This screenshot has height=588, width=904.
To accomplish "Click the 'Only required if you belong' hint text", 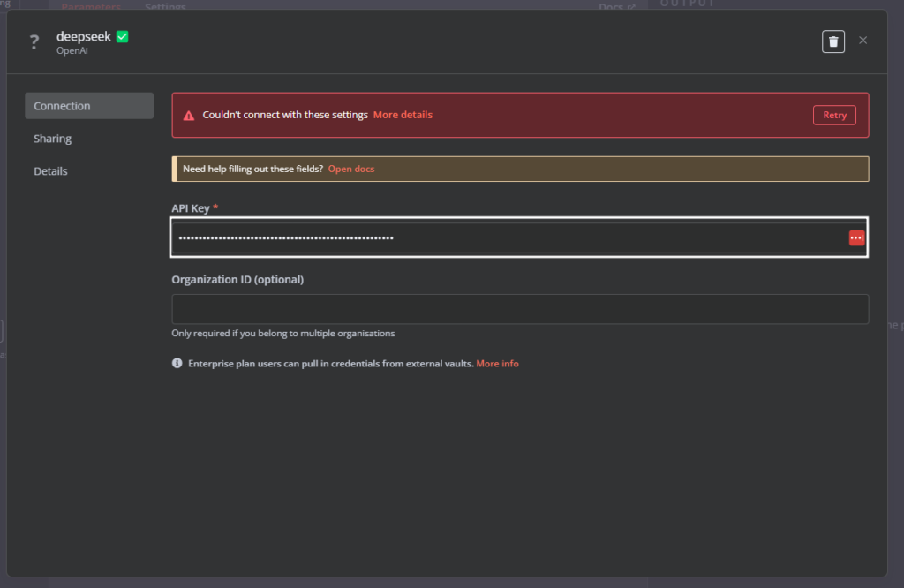I will coord(283,333).
